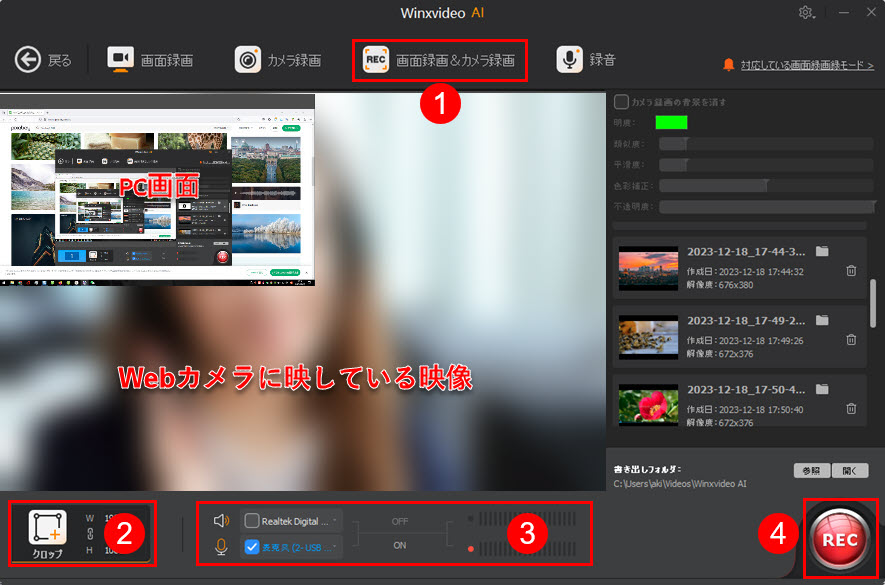Viewport: 885px width, 585px height.
Task: Open the settings gear menu
Action: (806, 12)
